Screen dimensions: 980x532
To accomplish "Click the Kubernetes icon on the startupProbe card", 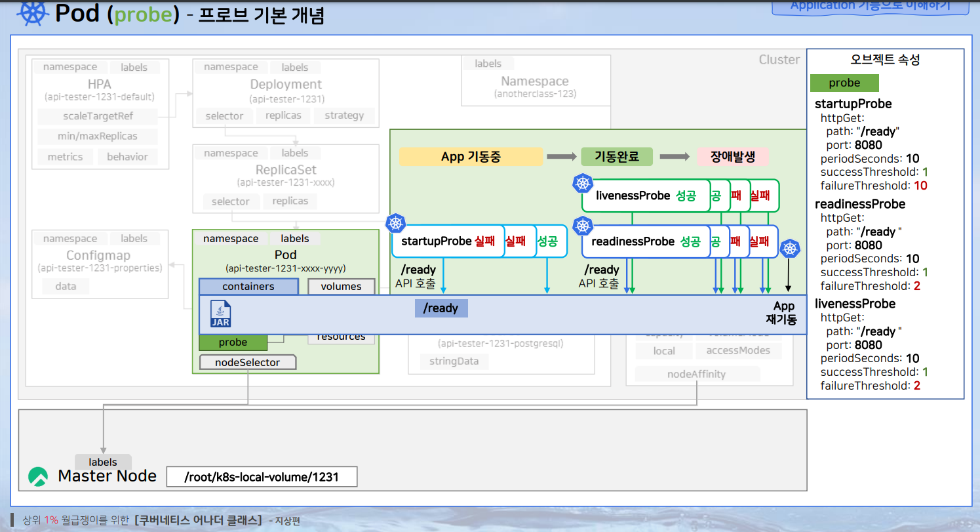I will (x=395, y=224).
